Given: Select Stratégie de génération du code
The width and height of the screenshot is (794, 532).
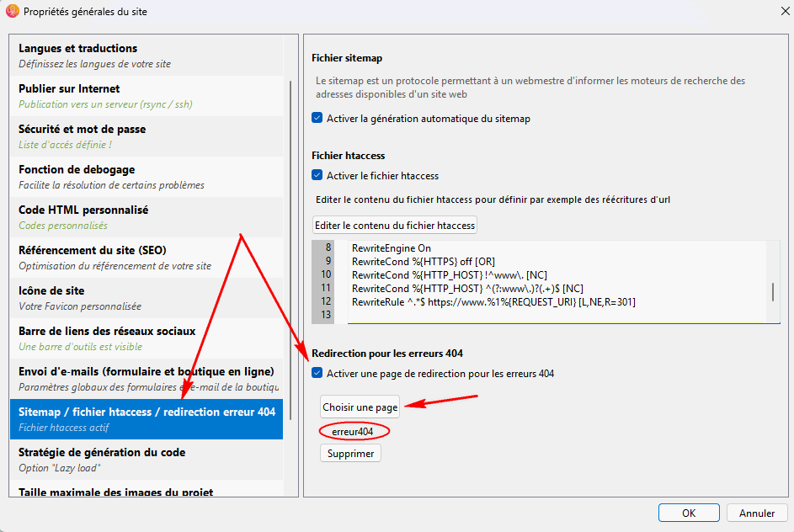Looking at the screenshot, I should point(147,460).
